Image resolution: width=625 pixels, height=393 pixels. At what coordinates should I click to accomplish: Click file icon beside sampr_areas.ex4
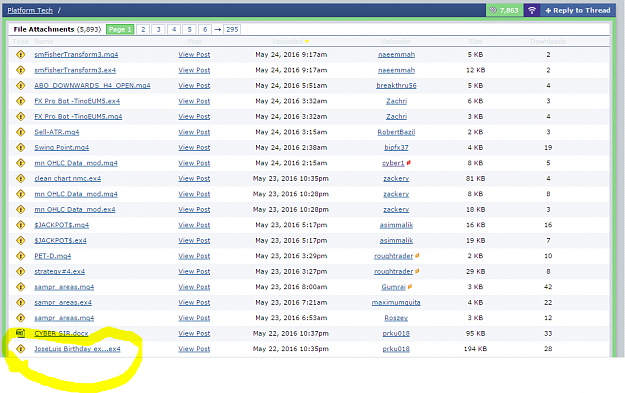click(x=21, y=303)
